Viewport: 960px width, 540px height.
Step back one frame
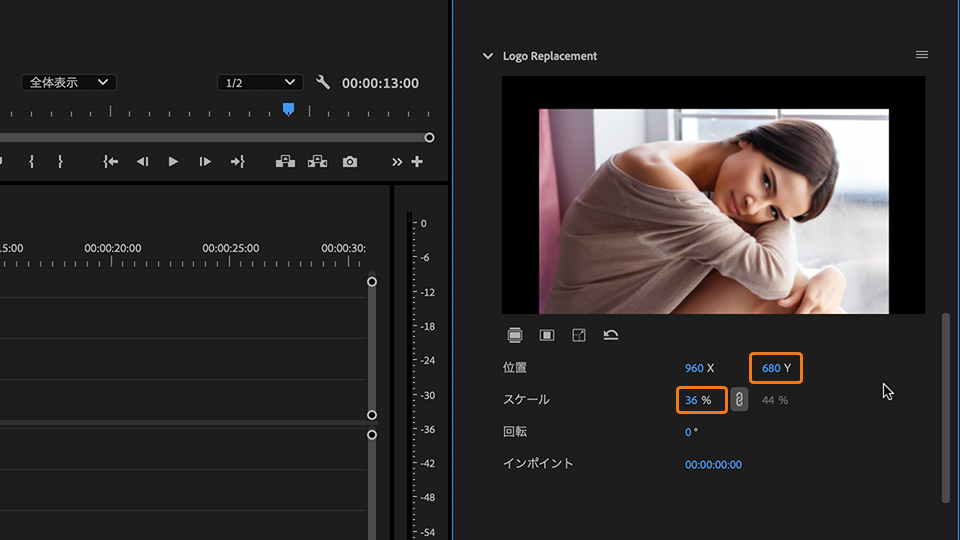(x=142, y=162)
